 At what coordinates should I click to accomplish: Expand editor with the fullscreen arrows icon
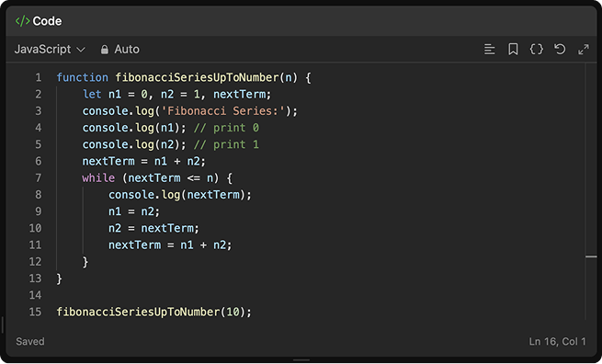584,49
